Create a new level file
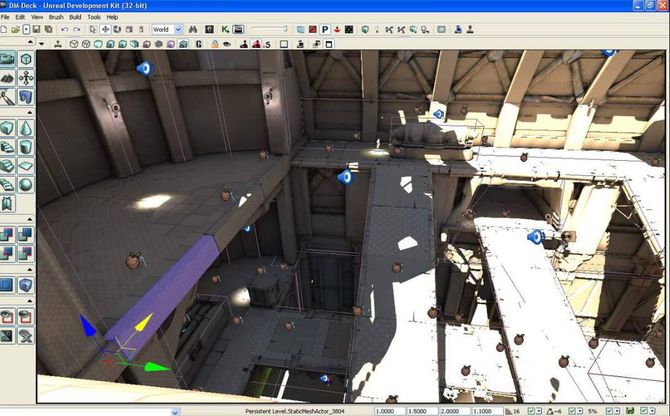Viewport: 670px width, 416px height. tap(4, 29)
